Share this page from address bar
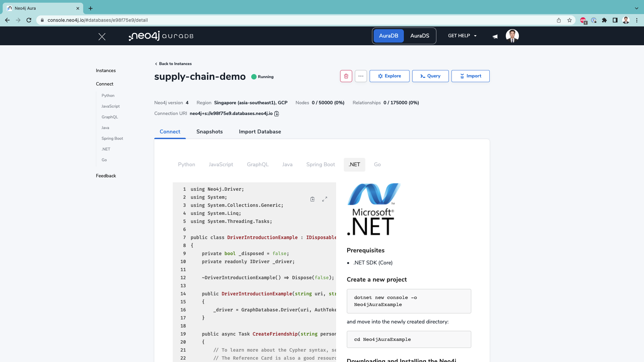 559,20
